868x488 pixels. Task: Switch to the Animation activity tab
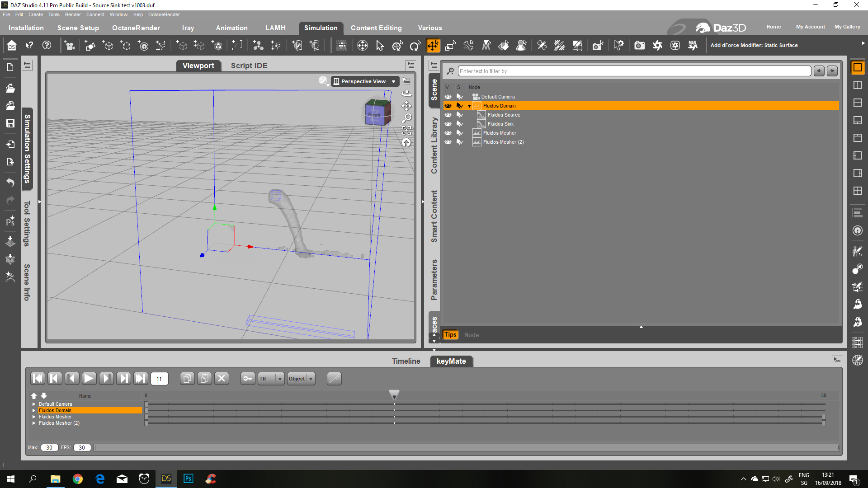(x=231, y=28)
